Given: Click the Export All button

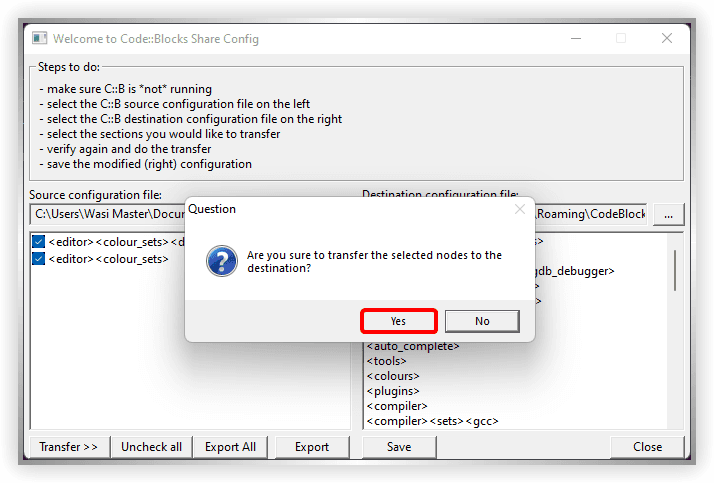Looking at the screenshot, I should [230, 447].
